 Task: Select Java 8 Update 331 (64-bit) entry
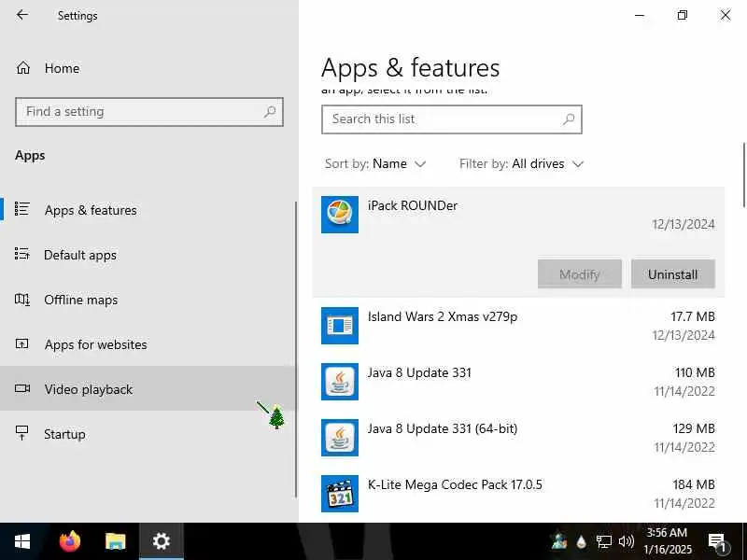click(443, 428)
